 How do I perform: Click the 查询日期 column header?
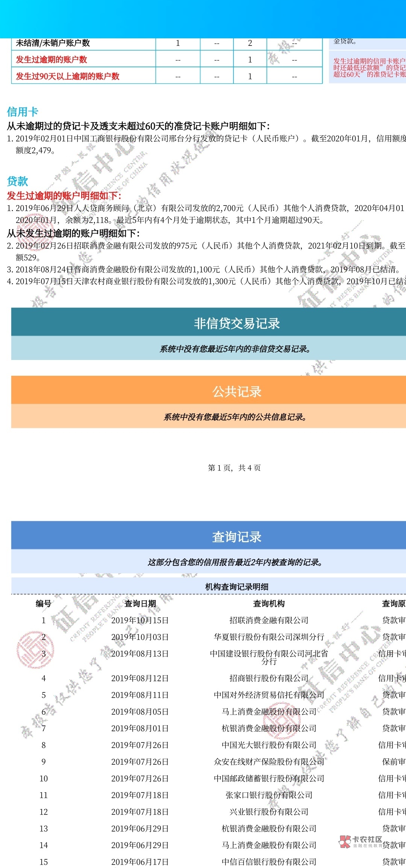click(140, 603)
